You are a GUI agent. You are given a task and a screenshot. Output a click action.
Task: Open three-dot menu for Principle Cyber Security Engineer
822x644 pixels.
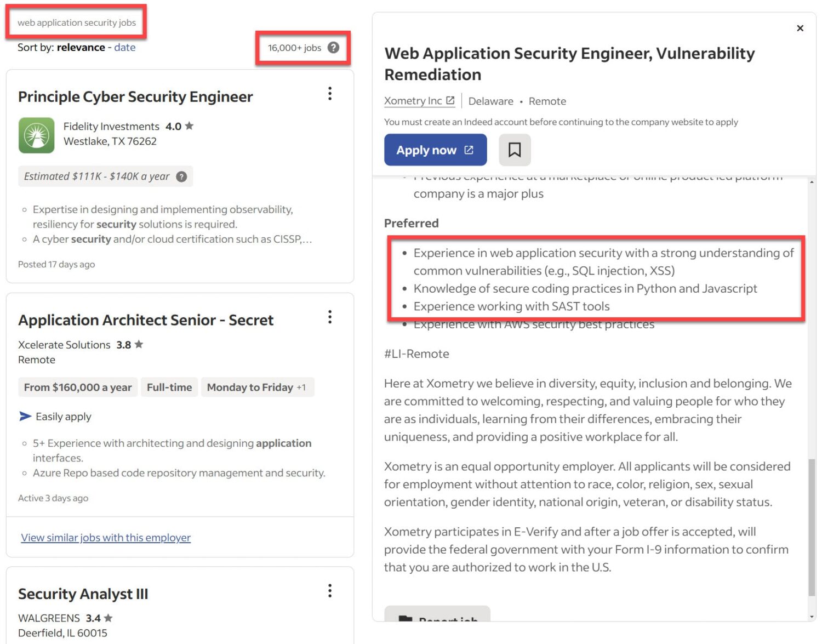[x=330, y=94]
